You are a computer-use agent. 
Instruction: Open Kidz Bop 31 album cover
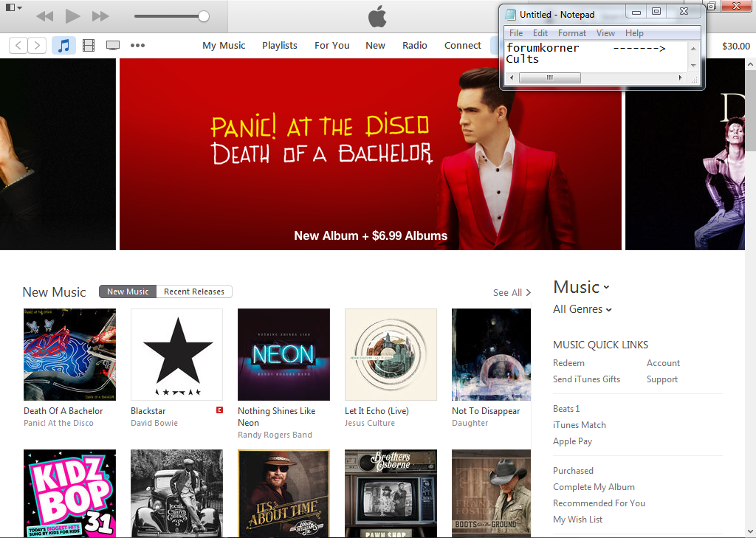69,494
